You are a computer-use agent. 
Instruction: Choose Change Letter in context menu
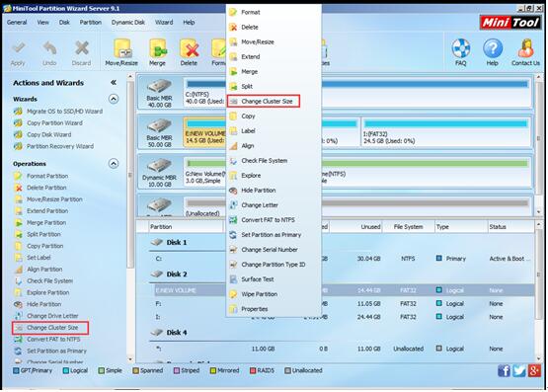point(274,205)
